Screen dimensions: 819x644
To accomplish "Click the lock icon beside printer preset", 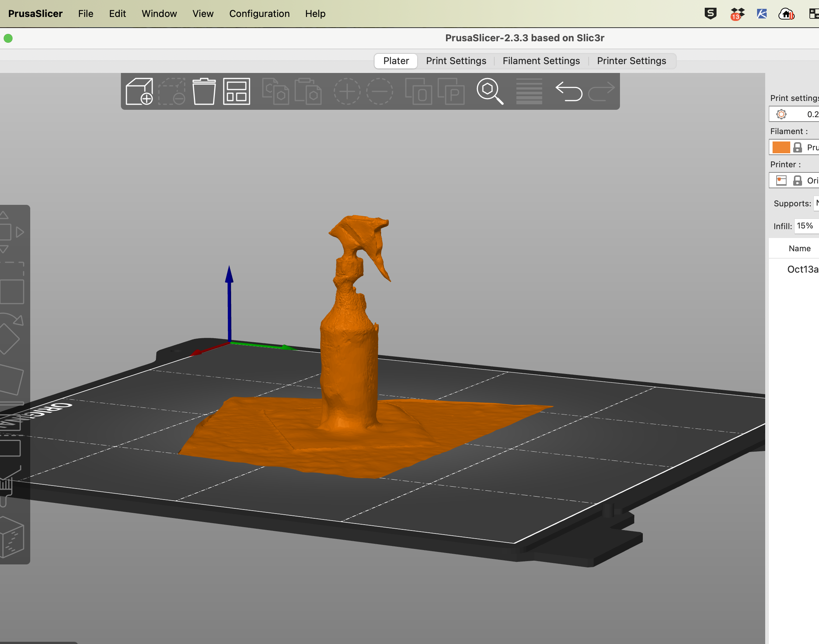I will coord(797,181).
